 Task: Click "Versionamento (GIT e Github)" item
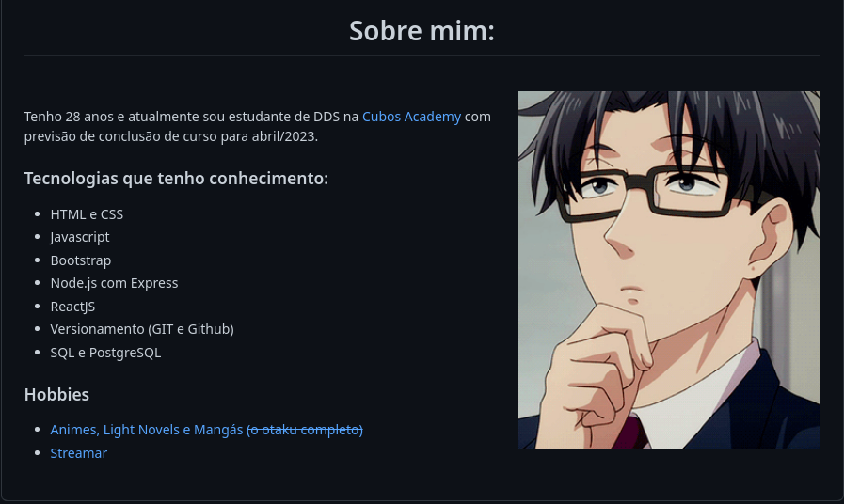(142, 329)
